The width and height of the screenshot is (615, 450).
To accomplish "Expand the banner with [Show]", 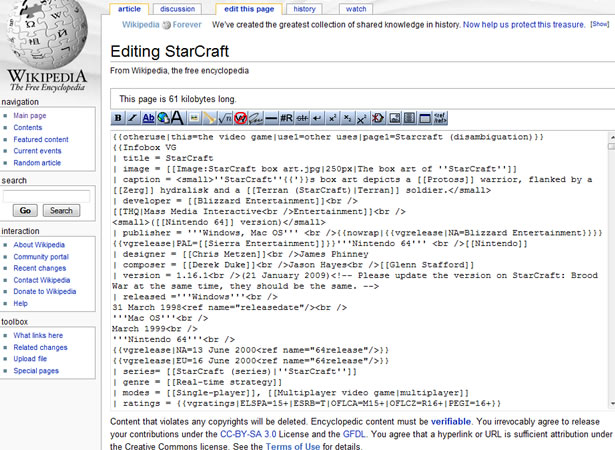I will 600,24.
